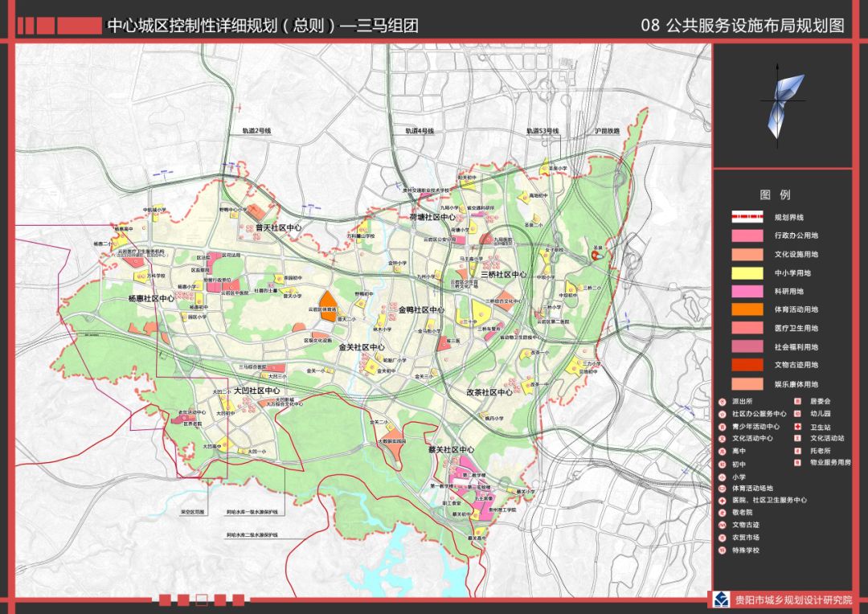The width and height of the screenshot is (868, 614).
Task: Click the 蔡关社区中心 map label
Action: coord(451,451)
